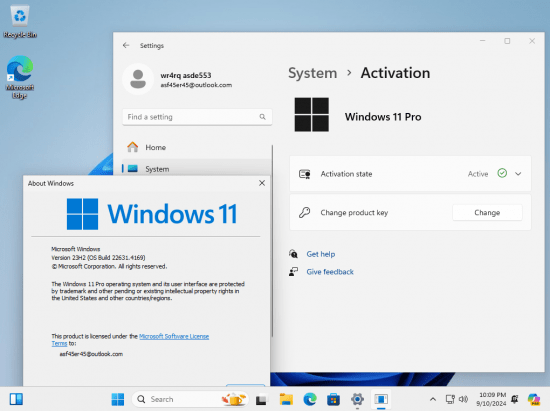Switch to Settings via taskbar gear icon
This screenshot has height=411, width=550.
coord(357,399)
